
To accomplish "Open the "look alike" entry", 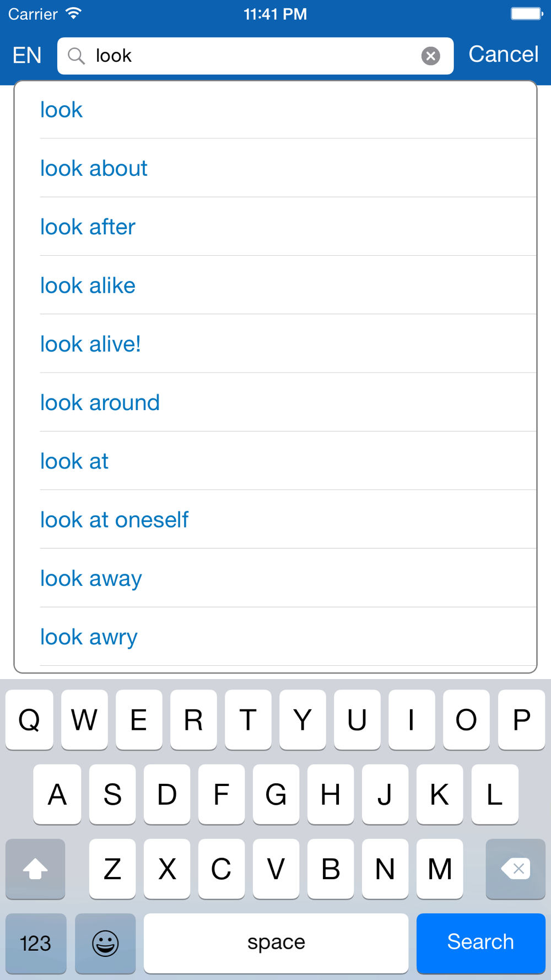I will coord(88,286).
